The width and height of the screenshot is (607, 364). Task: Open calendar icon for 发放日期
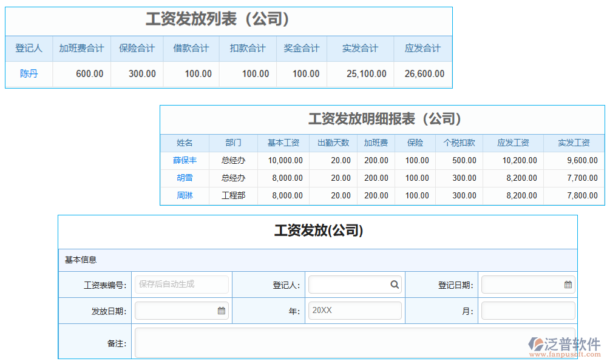tap(222, 311)
